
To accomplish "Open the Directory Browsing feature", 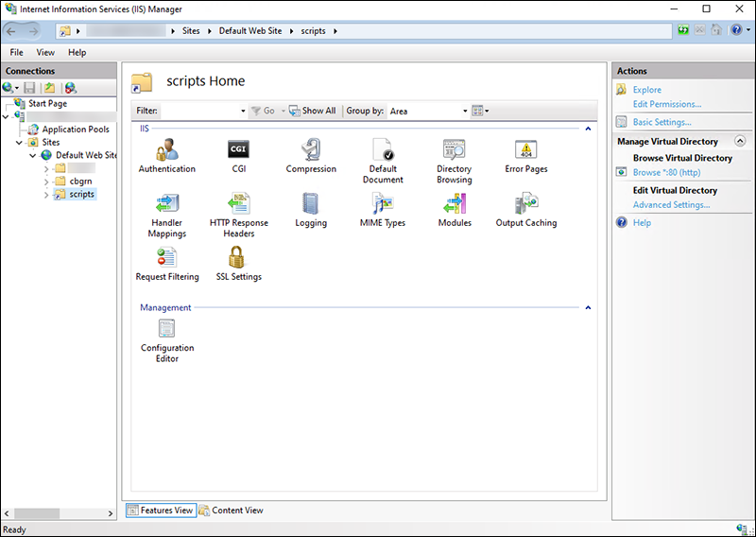I will tap(455, 161).
